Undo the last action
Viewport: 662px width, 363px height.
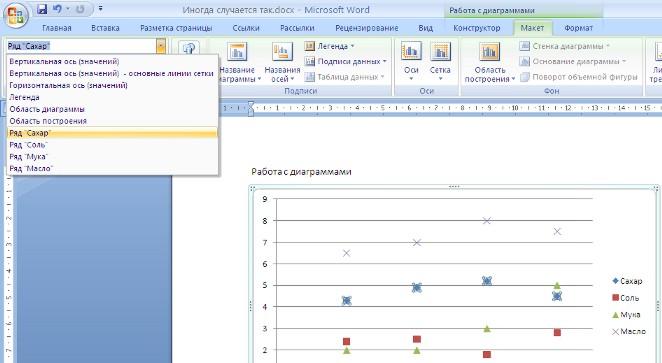pos(57,9)
